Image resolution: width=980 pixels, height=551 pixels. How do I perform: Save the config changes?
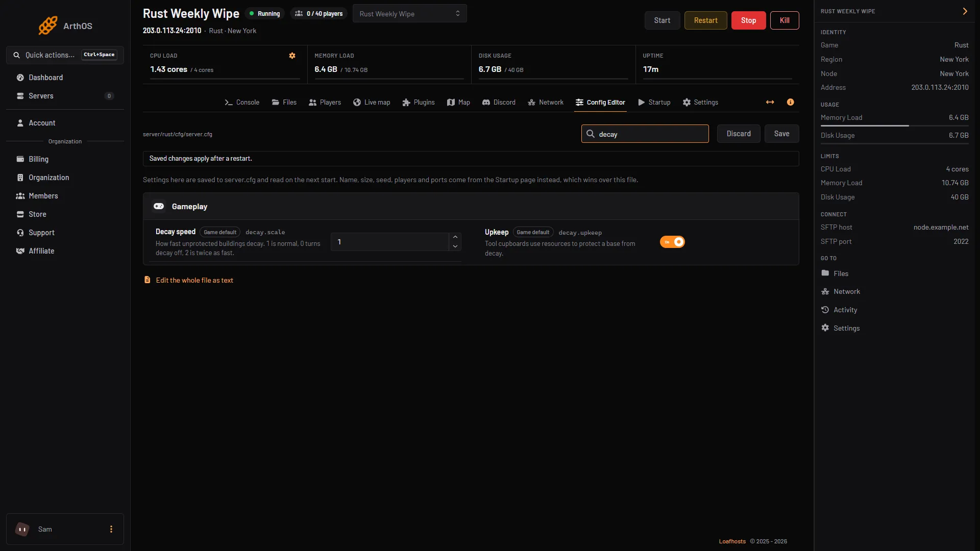pos(781,134)
